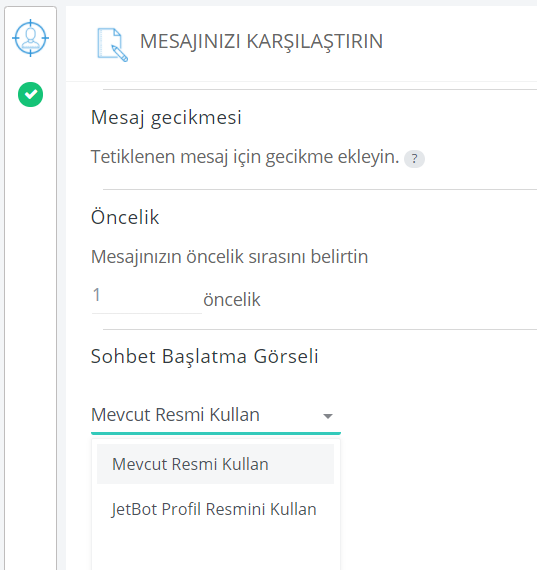Click the Sohbet Başlatma Görseli heading
The image size is (537, 570).
point(204,356)
